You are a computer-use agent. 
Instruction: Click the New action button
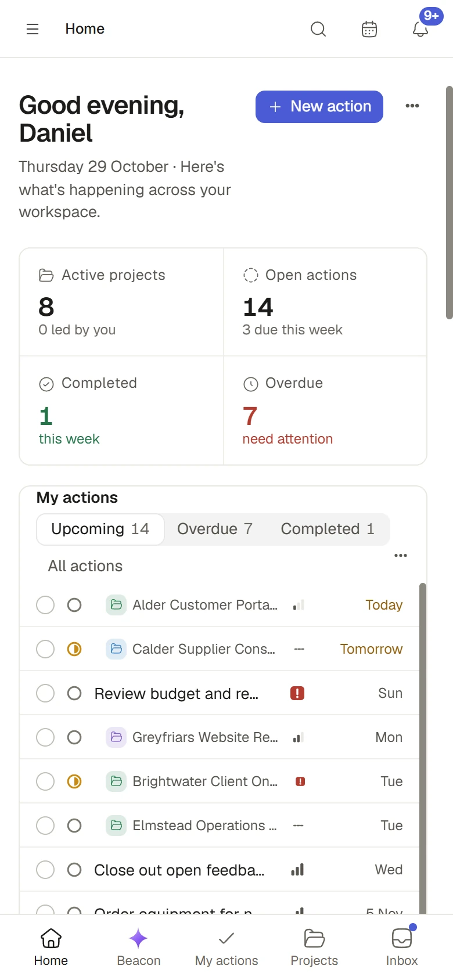[319, 107]
